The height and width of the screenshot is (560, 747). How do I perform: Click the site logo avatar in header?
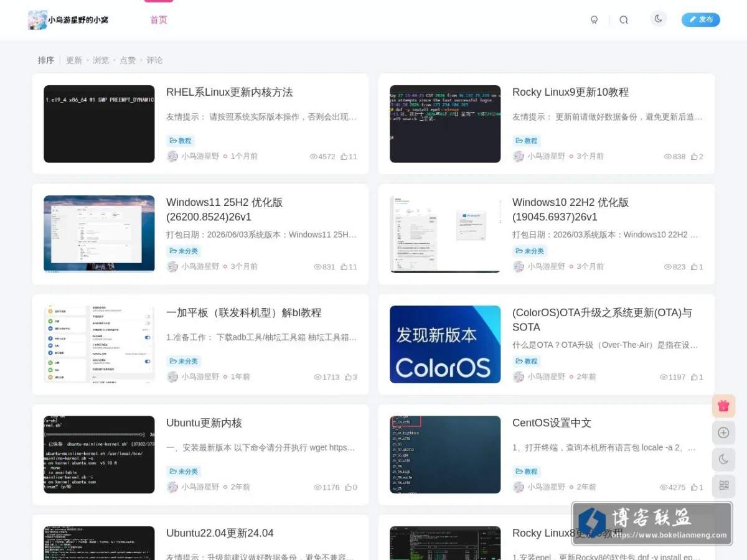[x=37, y=20]
